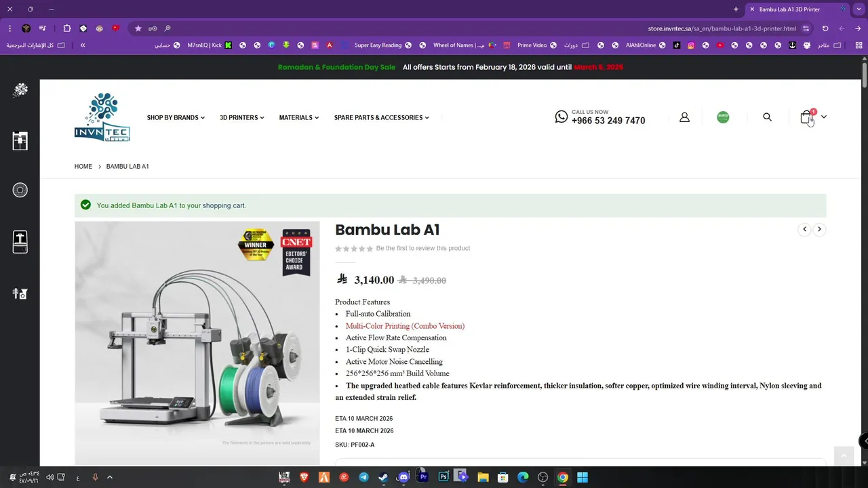Click the tools and parts icon in the left sidebar
This screenshot has width=868, height=488.
(20, 293)
